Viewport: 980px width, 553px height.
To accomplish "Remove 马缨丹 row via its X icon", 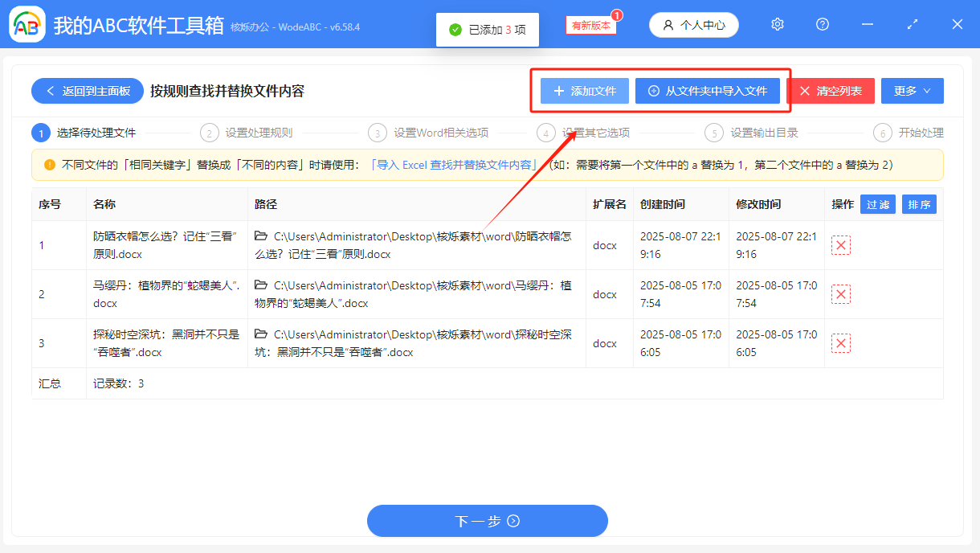I will click(840, 293).
